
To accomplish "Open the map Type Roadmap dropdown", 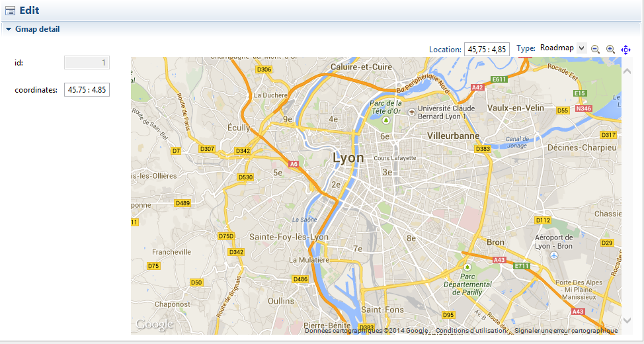I will [562, 48].
